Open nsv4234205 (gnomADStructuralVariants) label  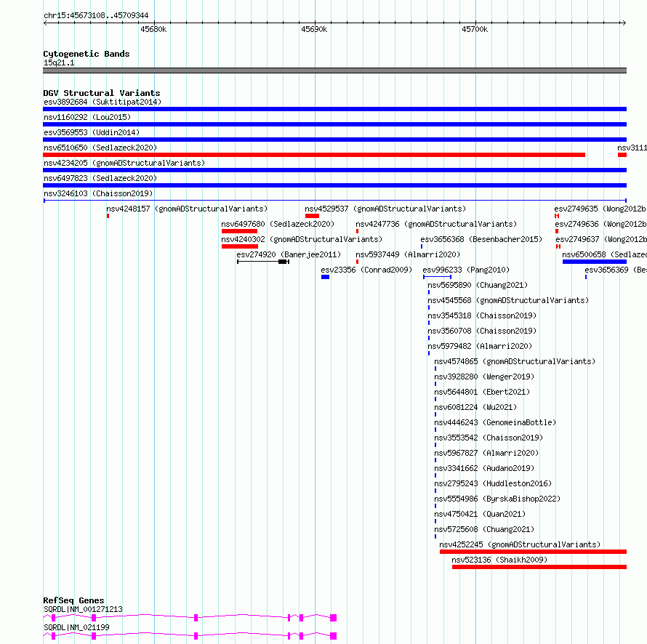point(124,163)
